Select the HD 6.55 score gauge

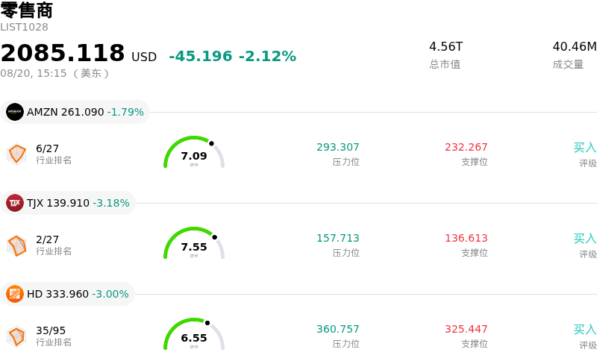[x=194, y=334]
